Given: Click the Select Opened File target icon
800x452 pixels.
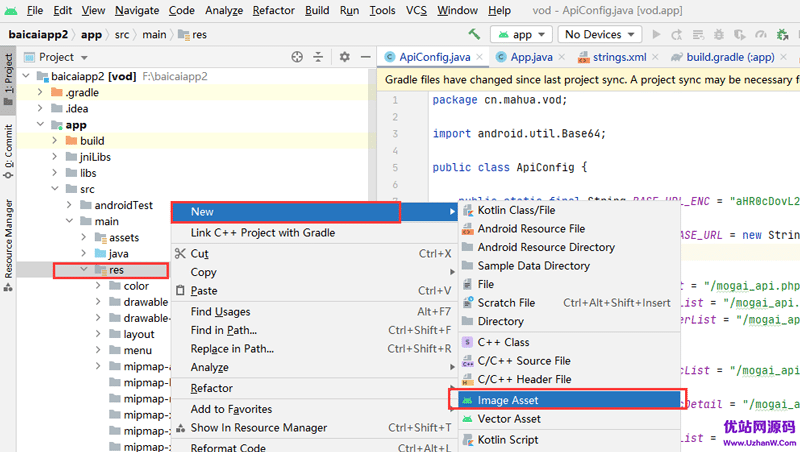Looking at the screenshot, I should coord(297,57).
